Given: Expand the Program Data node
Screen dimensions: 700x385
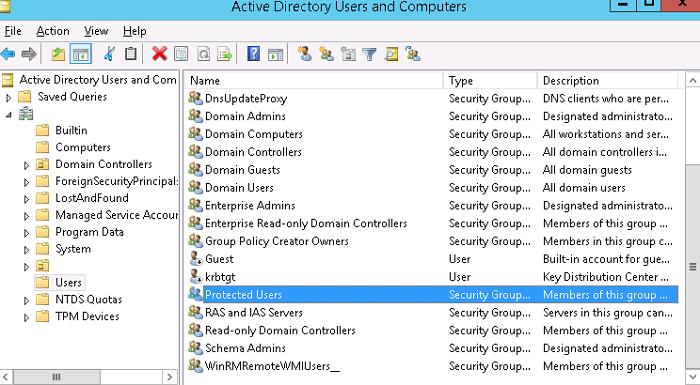Looking at the screenshot, I should tap(26, 233).
